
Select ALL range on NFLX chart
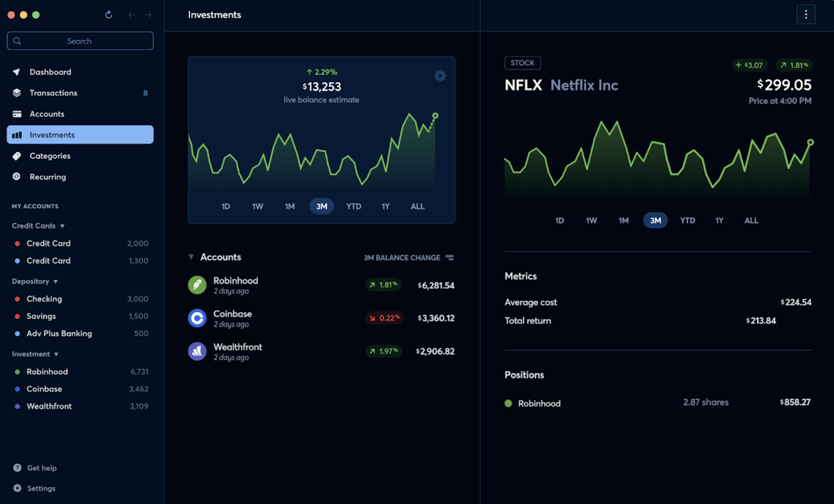tap(751, 220)
